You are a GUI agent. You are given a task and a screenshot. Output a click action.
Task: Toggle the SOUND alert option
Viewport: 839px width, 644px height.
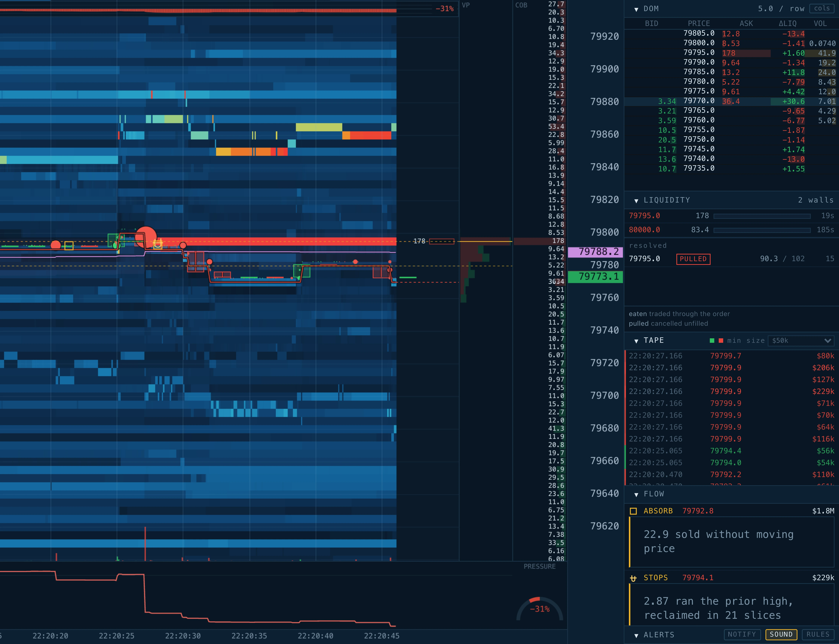(x=781, y=634)
